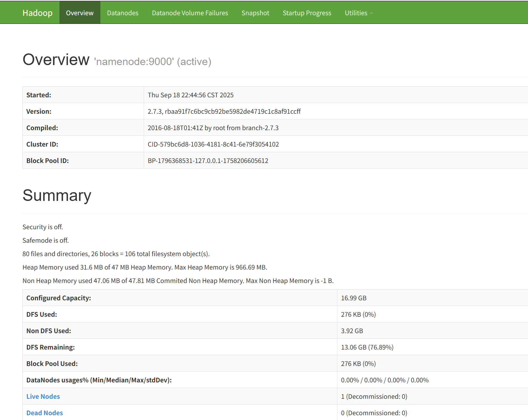Click the 'Version:' row label
The height and width of the screenshot is (420, 528).
point(39,111)
